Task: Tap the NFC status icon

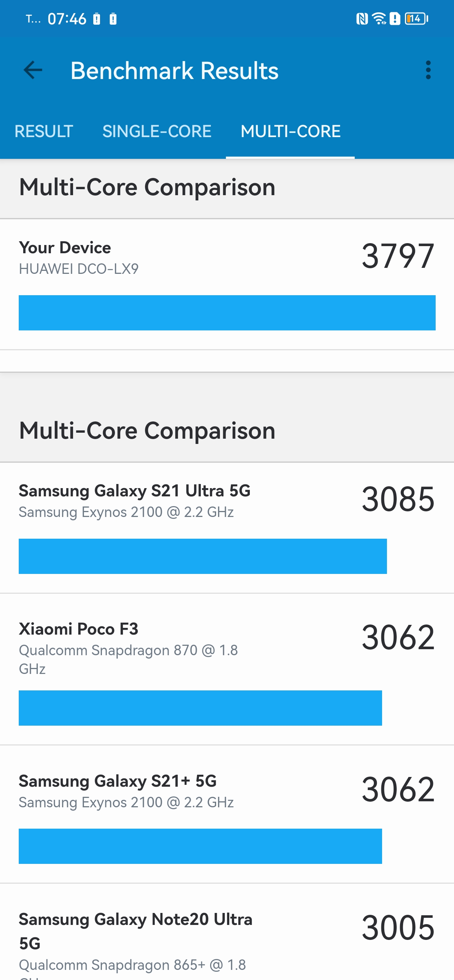Action: 362,19
